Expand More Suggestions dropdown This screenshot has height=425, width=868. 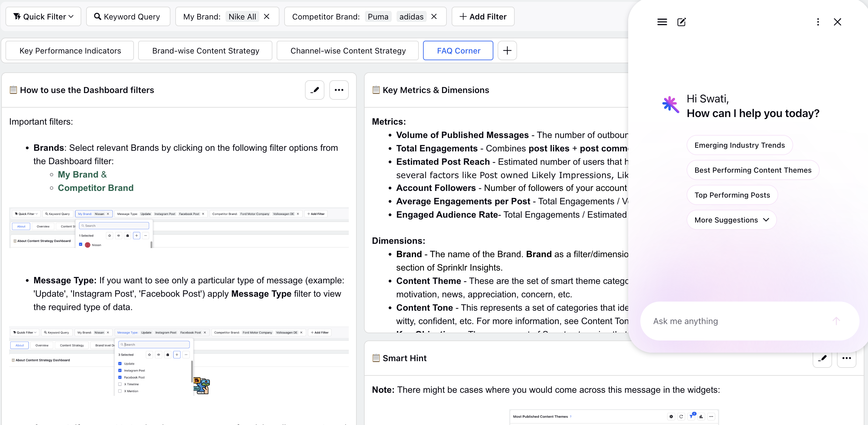point(732,220)
